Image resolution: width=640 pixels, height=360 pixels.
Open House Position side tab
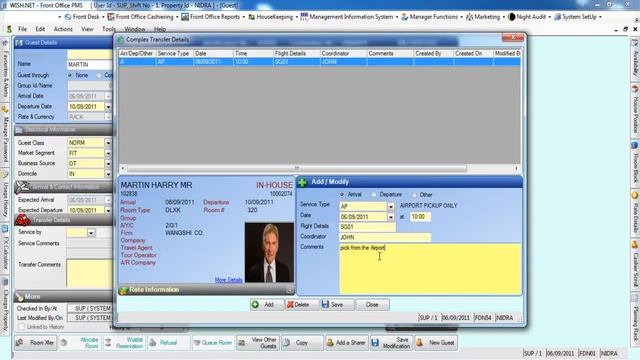click(635, 110)
